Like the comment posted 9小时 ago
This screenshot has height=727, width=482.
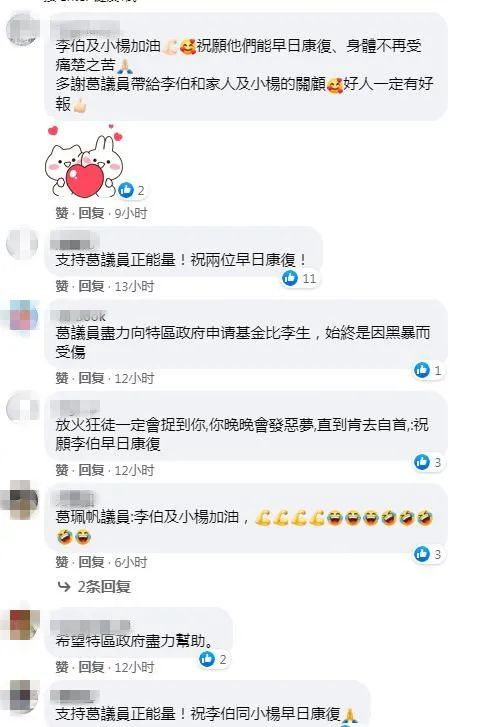pyautogui.click(x=62, y=213)
